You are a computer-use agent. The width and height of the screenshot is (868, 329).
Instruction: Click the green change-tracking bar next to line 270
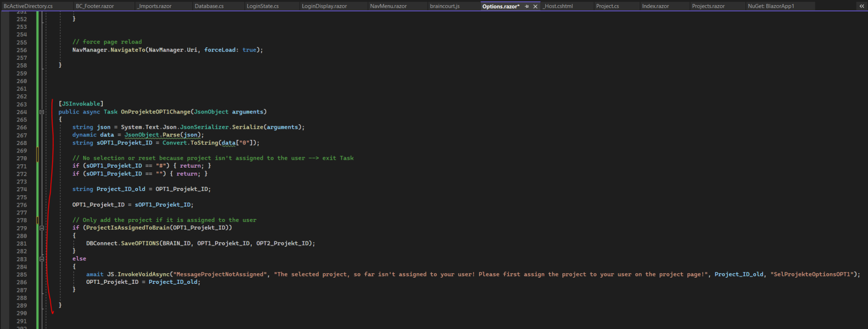(37, 158)
